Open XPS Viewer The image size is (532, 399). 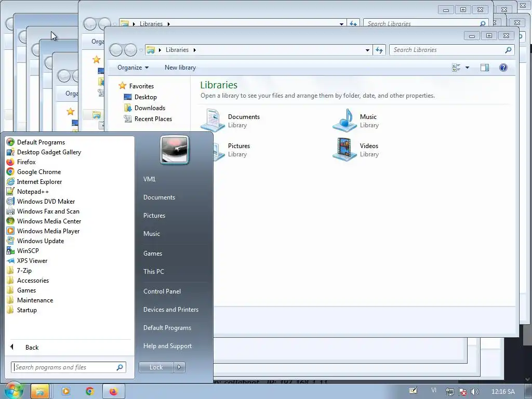[32, 260]
